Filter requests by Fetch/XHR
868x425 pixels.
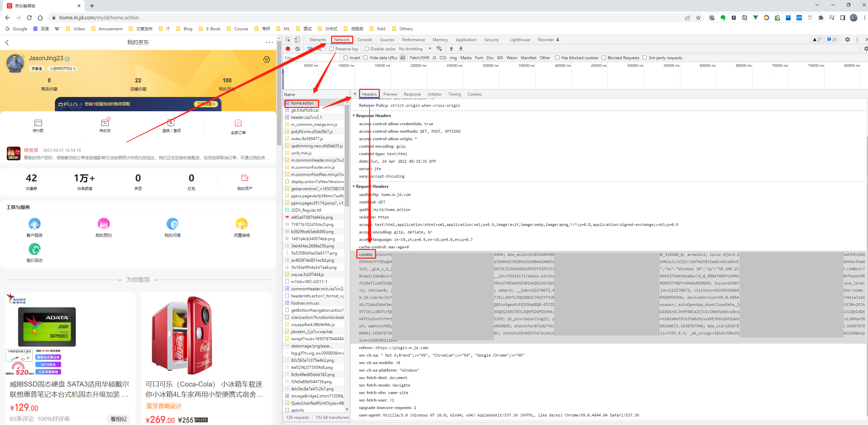tap(419, 58)
